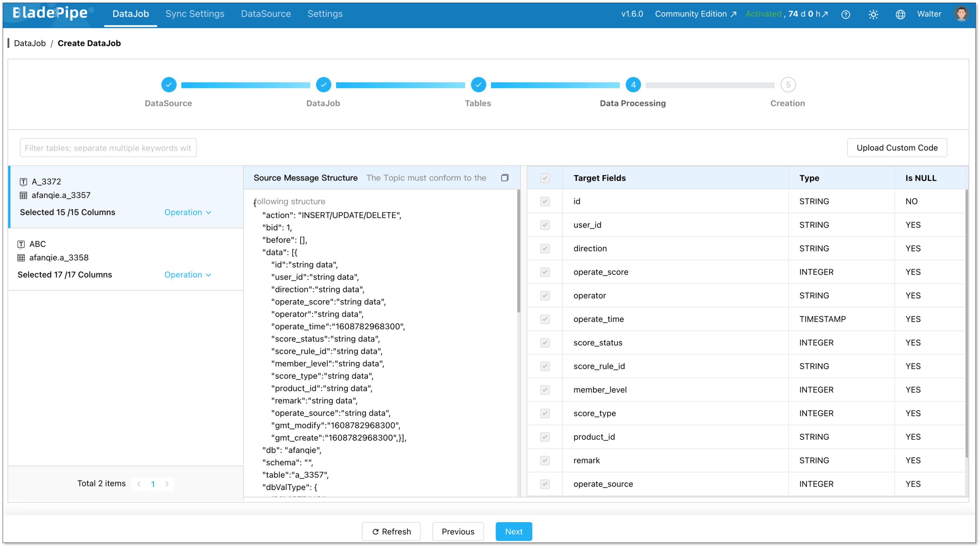The height and width of the screenshot is (547, 980).
Task: Toggle the operate_source field checkbox
Action: click(x=545, y=484)
